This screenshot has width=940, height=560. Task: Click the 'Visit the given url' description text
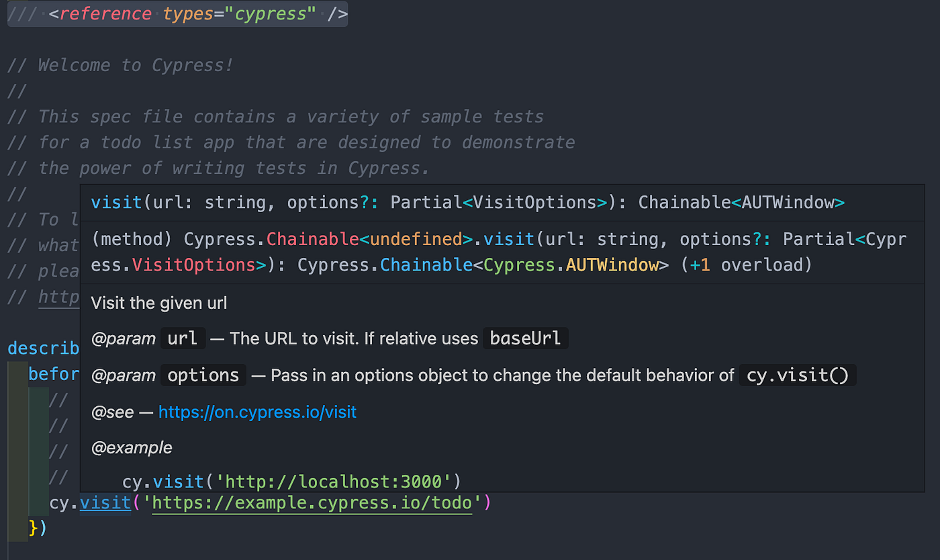[x=158, y=303]
